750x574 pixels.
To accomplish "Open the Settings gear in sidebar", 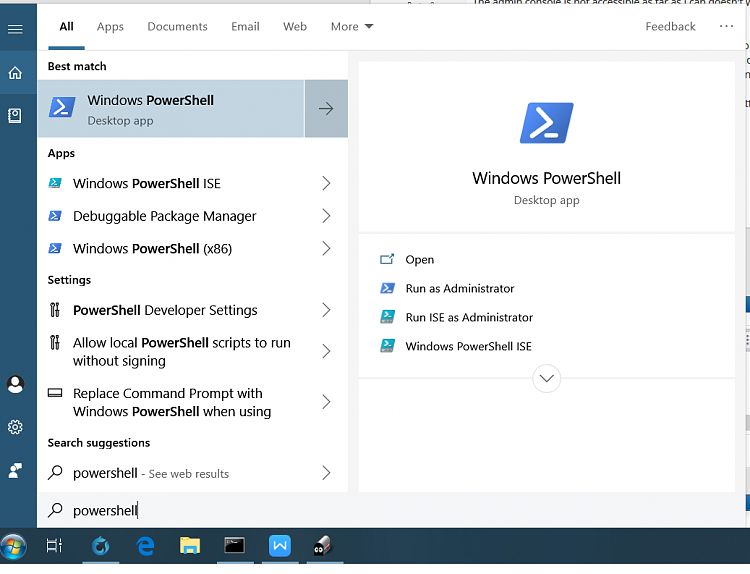I will point(15,427).
